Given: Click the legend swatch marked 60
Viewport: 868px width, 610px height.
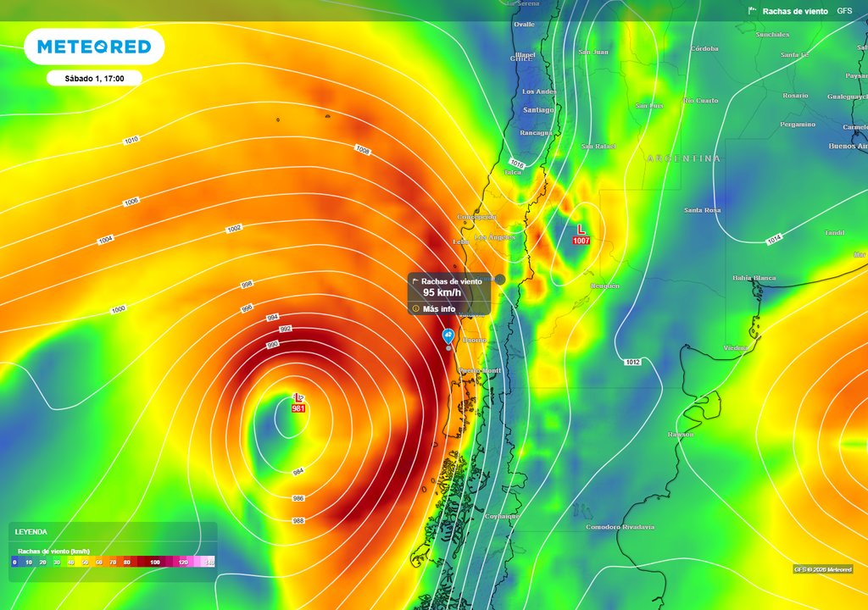Looking at the screenshot, I should (98, 563).
